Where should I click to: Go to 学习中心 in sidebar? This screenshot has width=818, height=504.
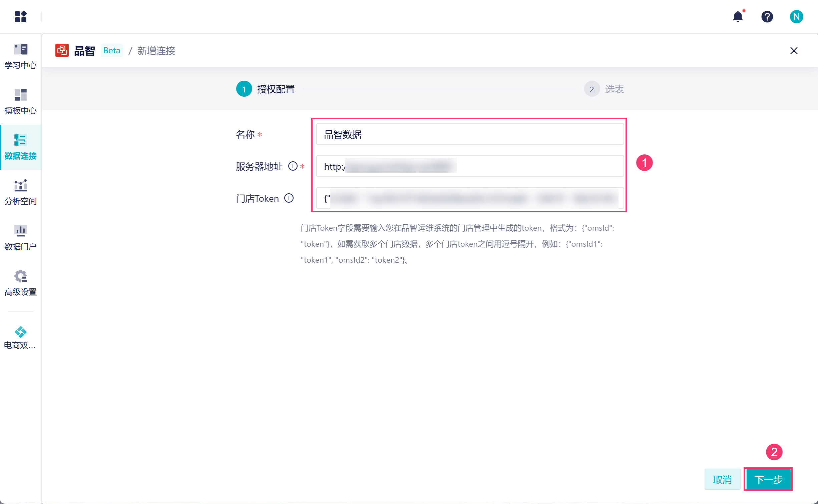[21, 56]
